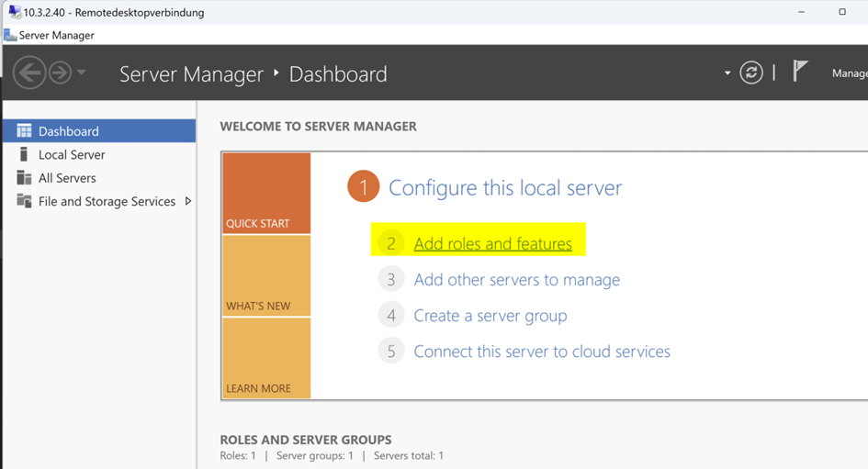Click the Server Manager breadcrumb text
Image resolution: width=868 pixels, height=469 pixels.
point(192,74)
